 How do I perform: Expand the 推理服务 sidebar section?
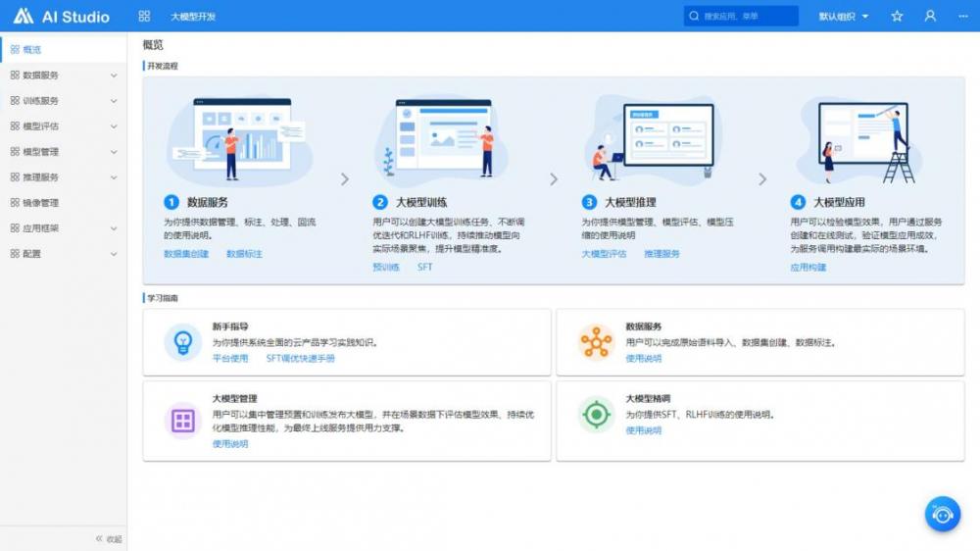pos(63,177)
